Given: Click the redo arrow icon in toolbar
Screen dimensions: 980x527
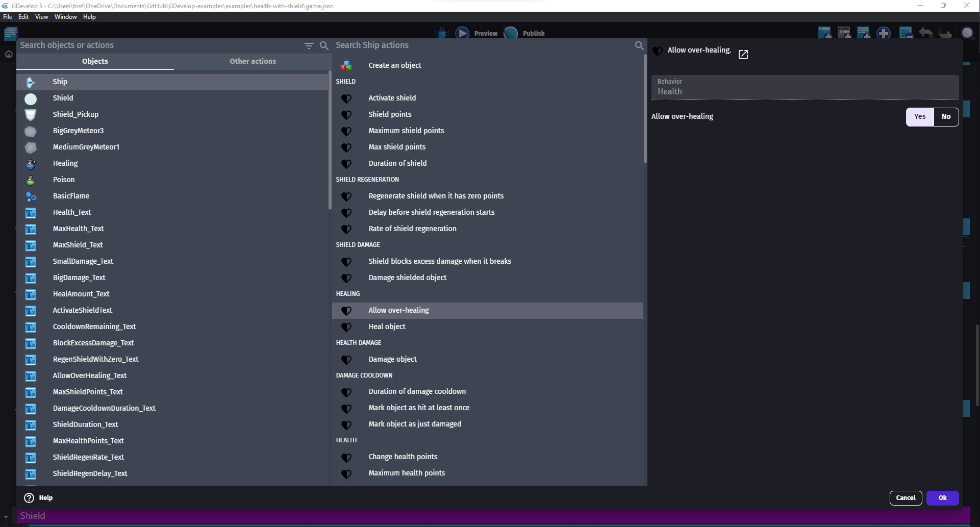Looking at the screenshot, I should pyautogui.click(x=945, y=33).
